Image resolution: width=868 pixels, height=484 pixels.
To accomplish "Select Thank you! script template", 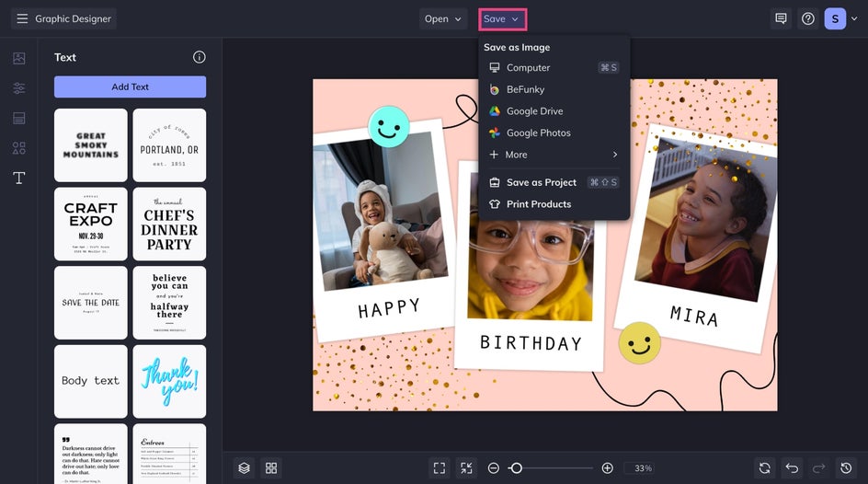I will (x=169, y=381).
